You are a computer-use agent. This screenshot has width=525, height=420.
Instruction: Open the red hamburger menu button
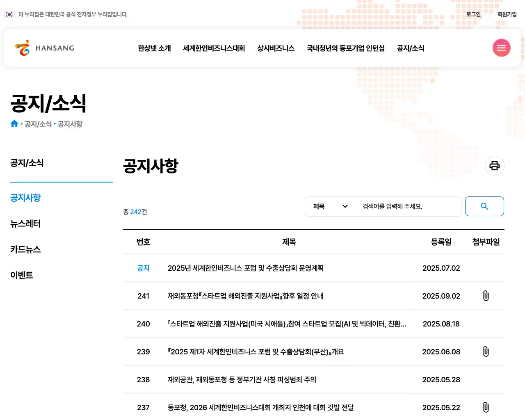tap(501, 48)
